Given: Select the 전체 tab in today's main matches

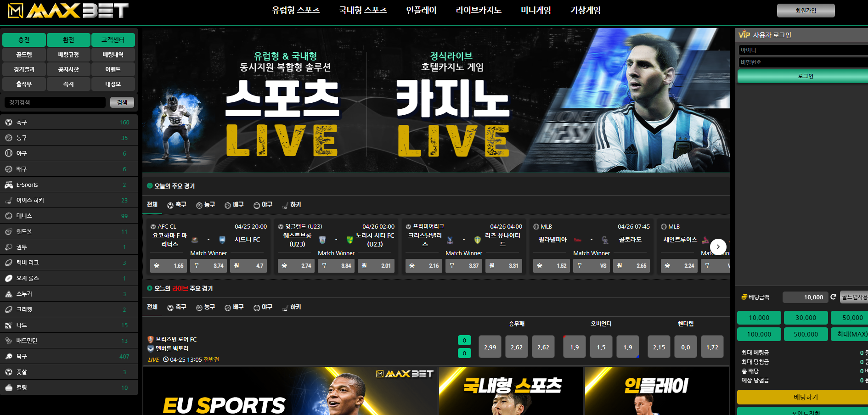Looking at the screenshot, I should pyautogui.click(x=152, y=205).
